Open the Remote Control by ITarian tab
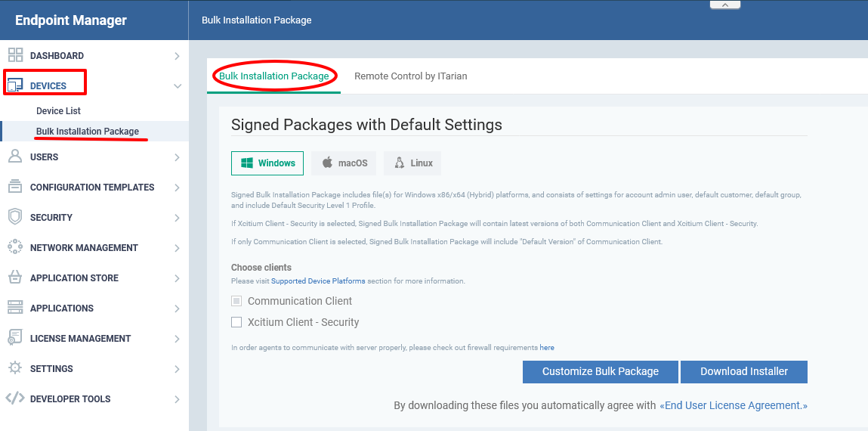868x431 pixels. (x=411, y=76)
